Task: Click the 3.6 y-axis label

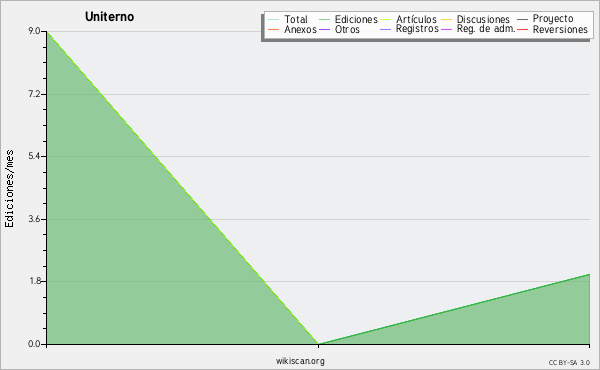Action: (34, 219)
